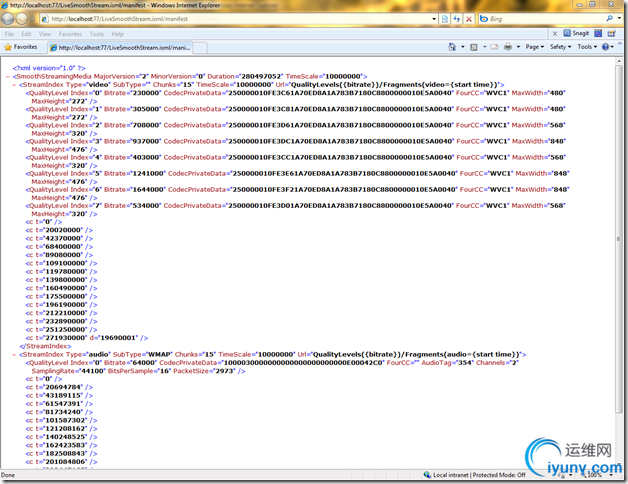Image resolution: width=628 pixels, height=484 pixels.
Task: Click the xml version="1.0" declaration line
Action: 49,68
